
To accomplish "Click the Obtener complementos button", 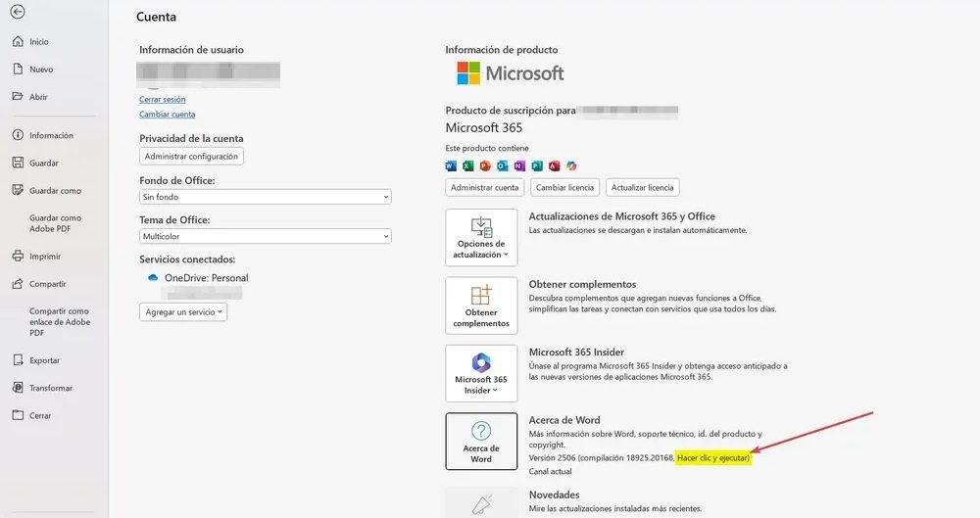I will [x=481, y=306].
